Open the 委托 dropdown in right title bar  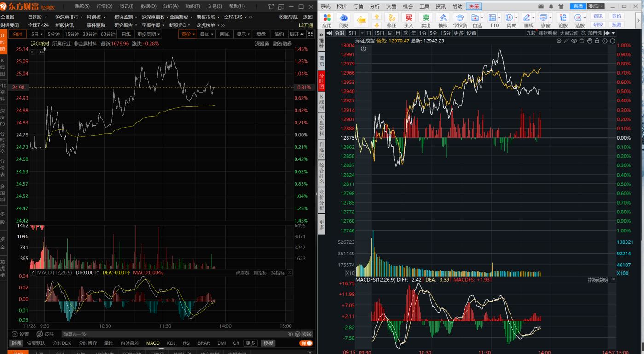pyautogui.click(x=596, y=6)
